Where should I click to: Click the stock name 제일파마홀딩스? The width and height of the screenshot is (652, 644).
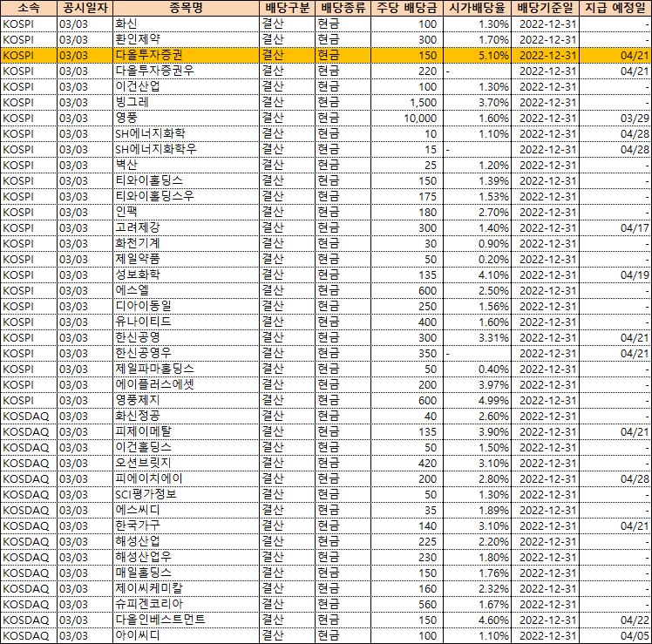point(154,369)
